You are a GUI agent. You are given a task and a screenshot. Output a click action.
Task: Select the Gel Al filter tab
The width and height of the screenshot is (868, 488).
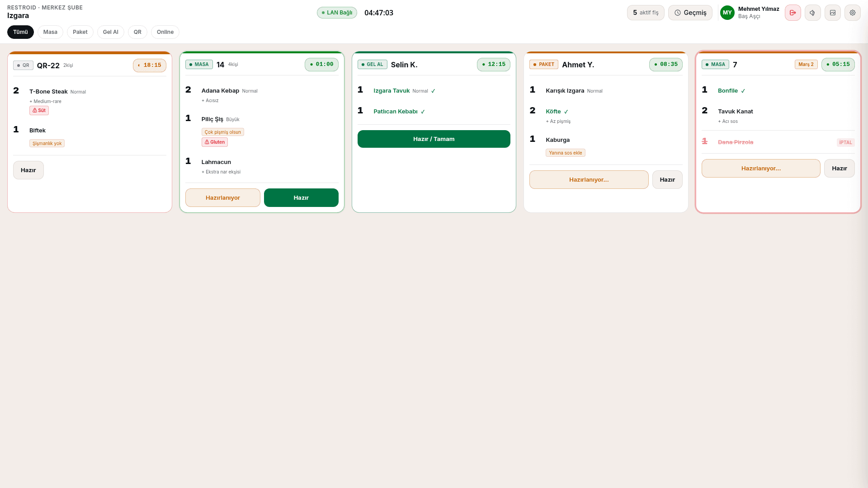(x=110, y=32)
